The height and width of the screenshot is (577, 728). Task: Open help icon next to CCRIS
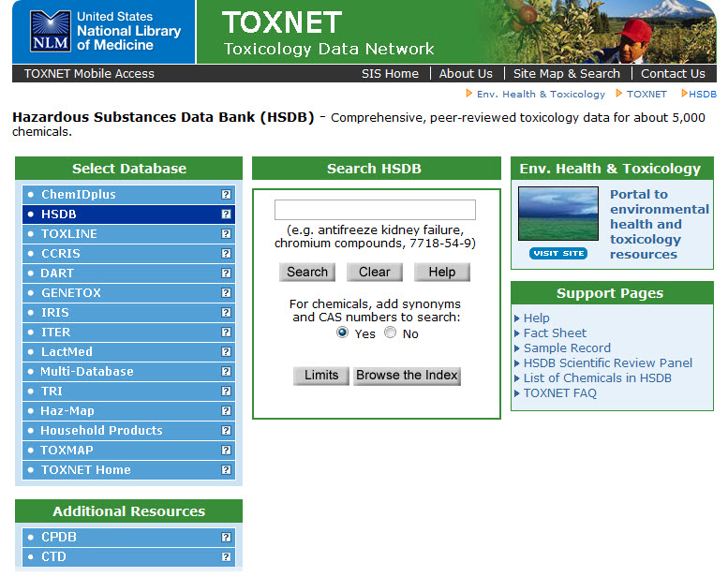point(226,254)
